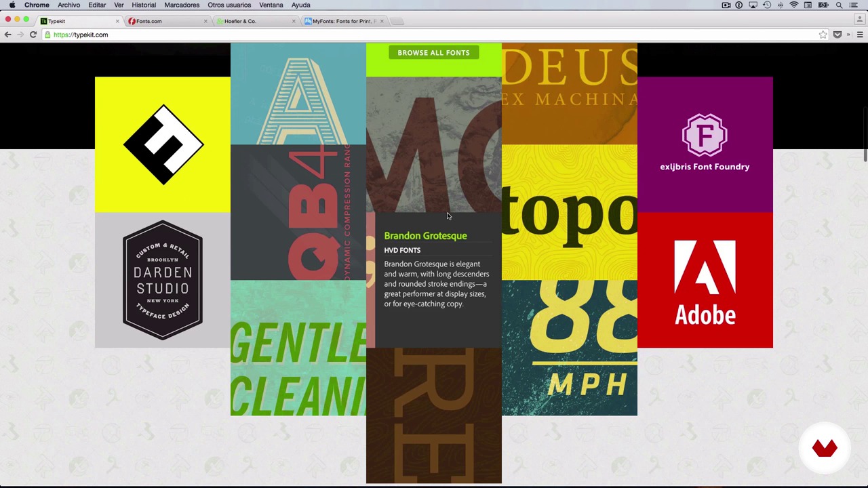Image resolution: width=868 pixels, height=488 pixels.
Task: Click the HVD Fonts foundry label
Action: (402, 250)
